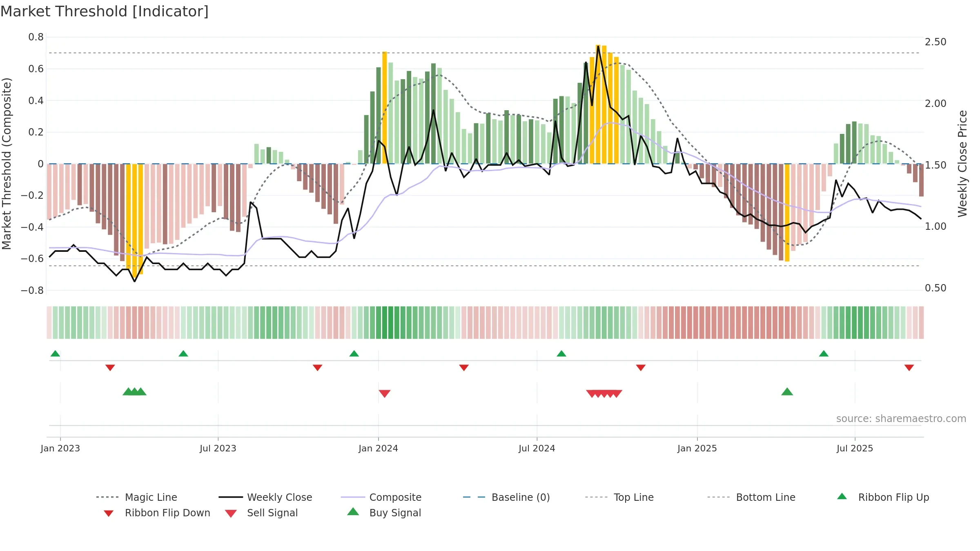This screenshot has width=980, height=551.
Task: Click the flip-up triangle in December 2023
Action: pyautogui.click(x=354, y=353)
